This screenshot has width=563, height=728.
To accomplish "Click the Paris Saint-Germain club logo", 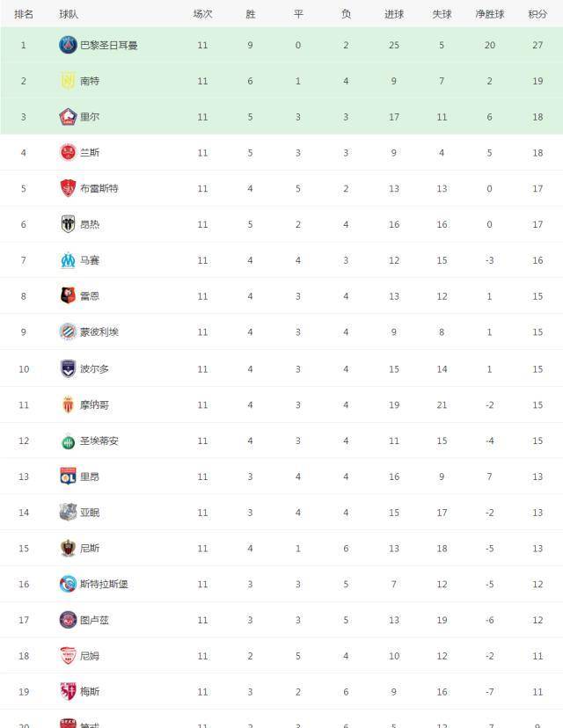I will click(x=68, y=45).
